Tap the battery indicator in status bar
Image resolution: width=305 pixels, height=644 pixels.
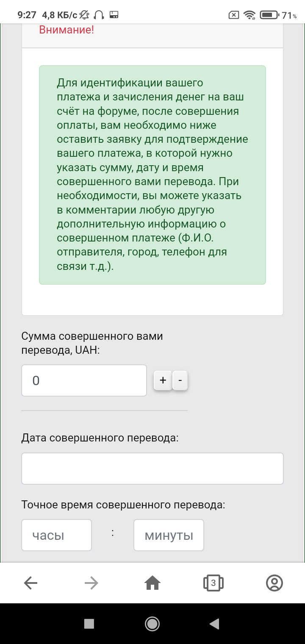[x=269, y=15]
